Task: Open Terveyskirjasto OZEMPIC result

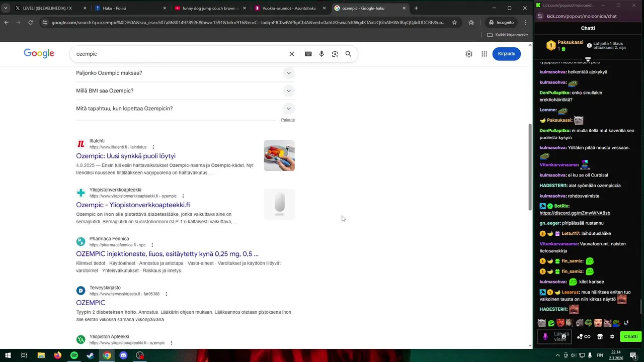Action: 91,303
